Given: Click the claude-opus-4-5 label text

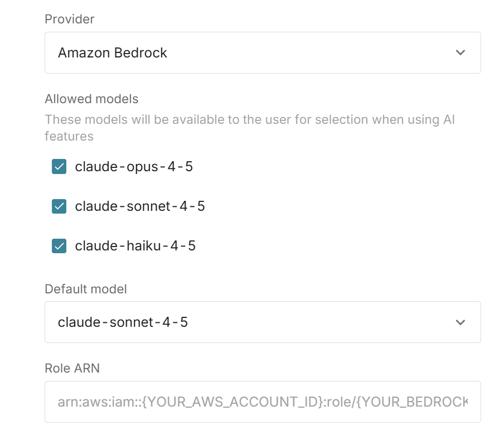Looking at the screenshot, I should coord(134,167).
